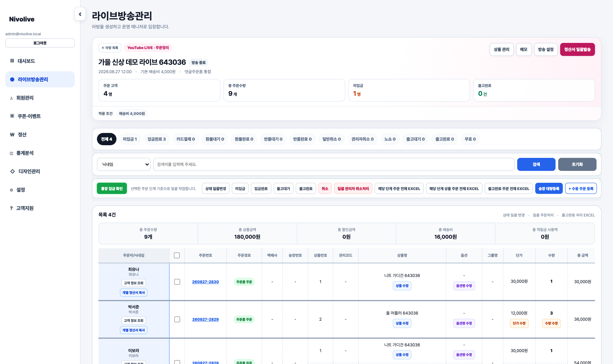
Task: Show the 전체 4 status tab
Action: pyautogui.click(x=107, y=139)
